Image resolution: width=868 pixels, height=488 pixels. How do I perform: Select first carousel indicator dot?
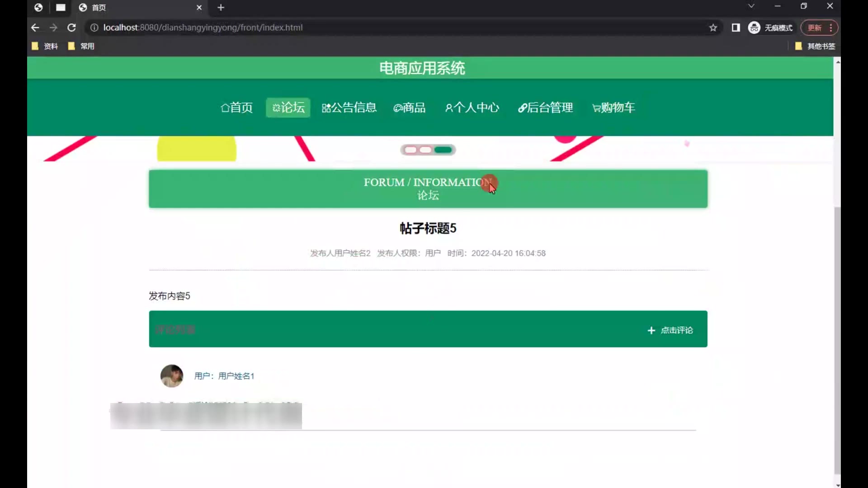pos(410,150)
